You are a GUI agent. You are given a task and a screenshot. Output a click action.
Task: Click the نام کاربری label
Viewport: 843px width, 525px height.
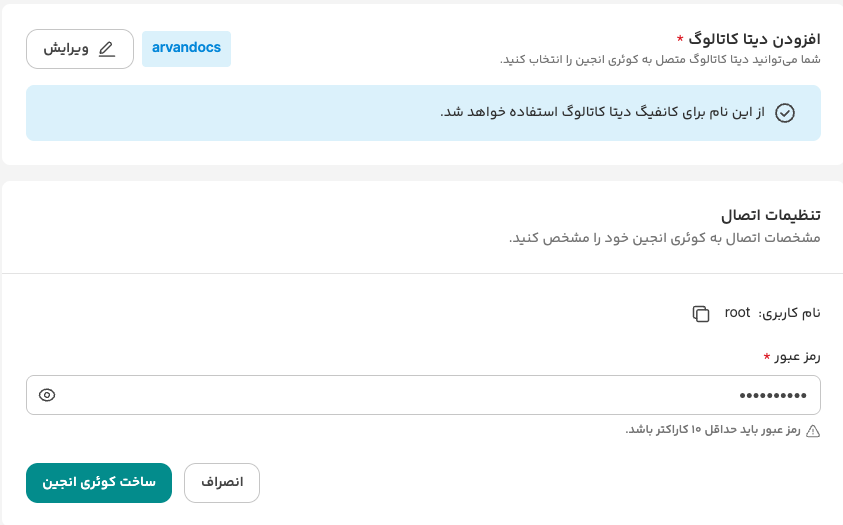[790, 313]
